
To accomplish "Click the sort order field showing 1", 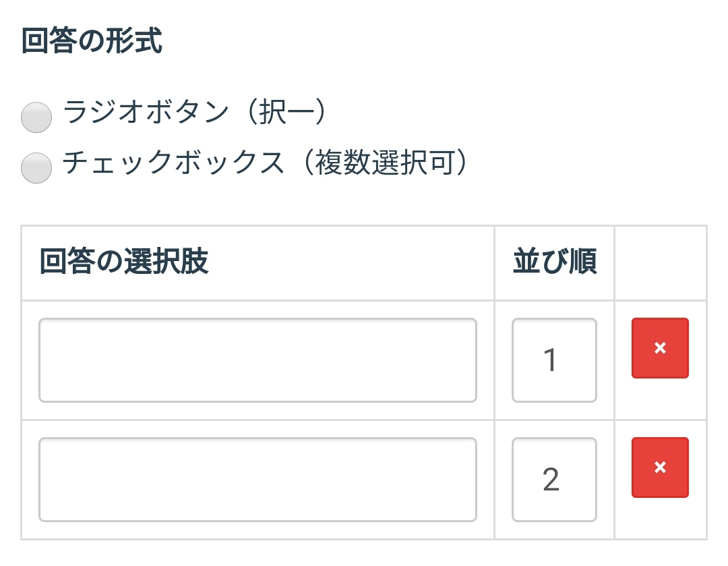I will click(x=554, y=360).
